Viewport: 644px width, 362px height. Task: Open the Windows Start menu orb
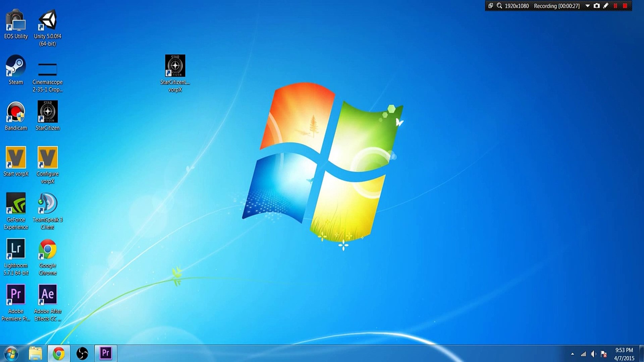(11, 353)
